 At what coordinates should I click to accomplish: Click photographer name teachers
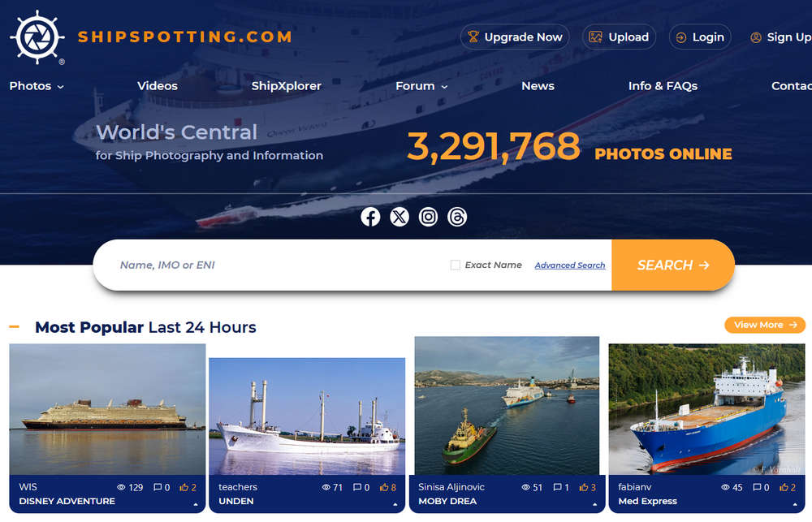coord(238,487)
